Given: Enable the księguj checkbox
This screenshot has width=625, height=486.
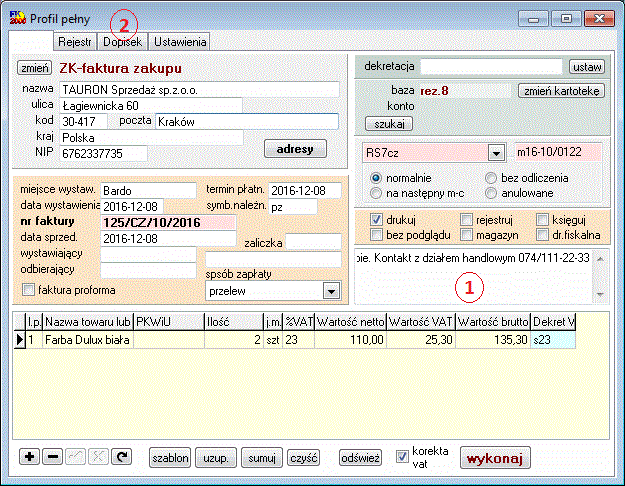Looking at the screenshot, I should tap(542, 219).
